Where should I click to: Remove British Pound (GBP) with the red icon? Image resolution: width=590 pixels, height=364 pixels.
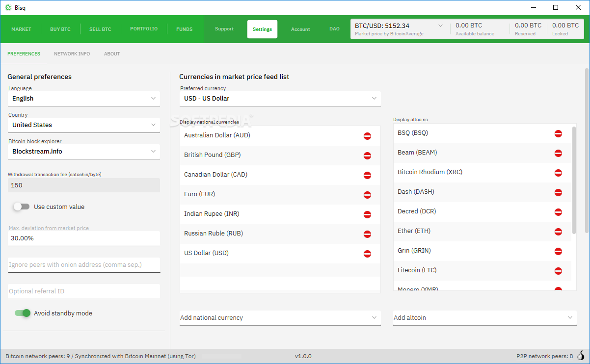click(x=367, y=156)
